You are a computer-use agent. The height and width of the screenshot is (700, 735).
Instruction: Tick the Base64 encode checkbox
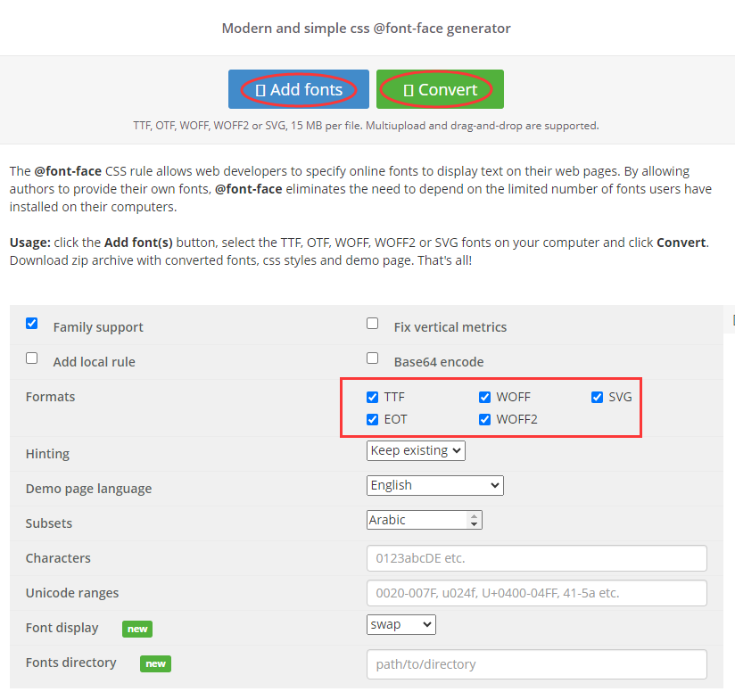point(373,358)
